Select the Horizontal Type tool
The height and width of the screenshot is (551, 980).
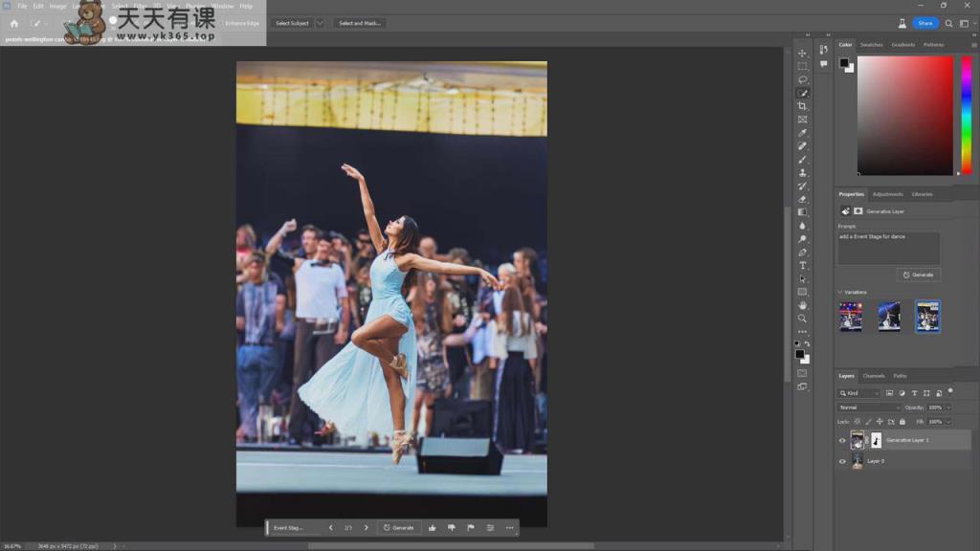pyautogui.click(x=803, y=266)
